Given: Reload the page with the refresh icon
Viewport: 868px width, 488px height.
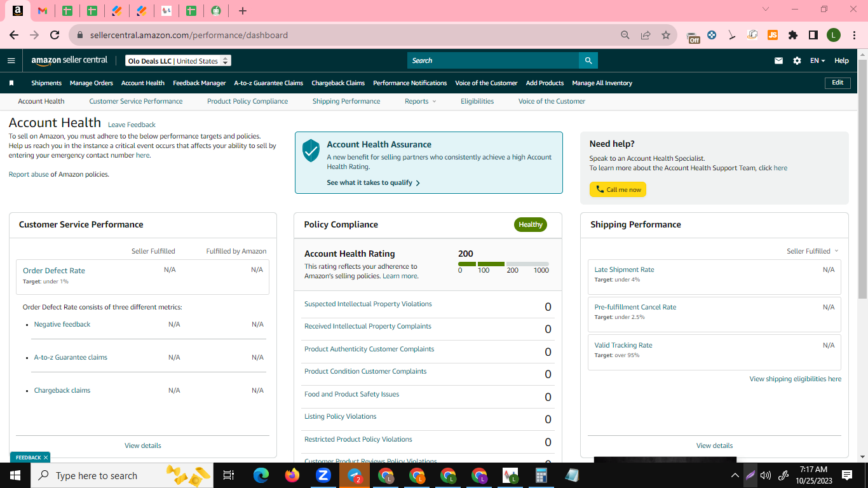Looking at the screenshot, I should click(x=55, y=35).
